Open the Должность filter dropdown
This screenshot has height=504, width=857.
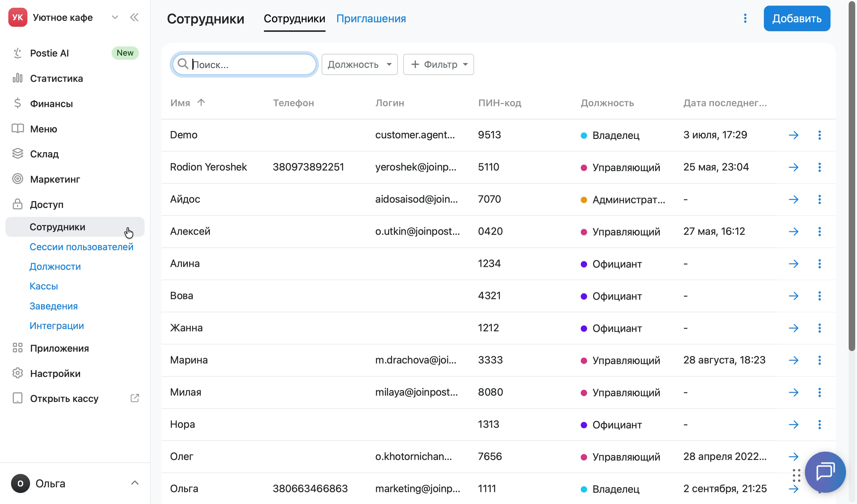(x=359, y=64)
